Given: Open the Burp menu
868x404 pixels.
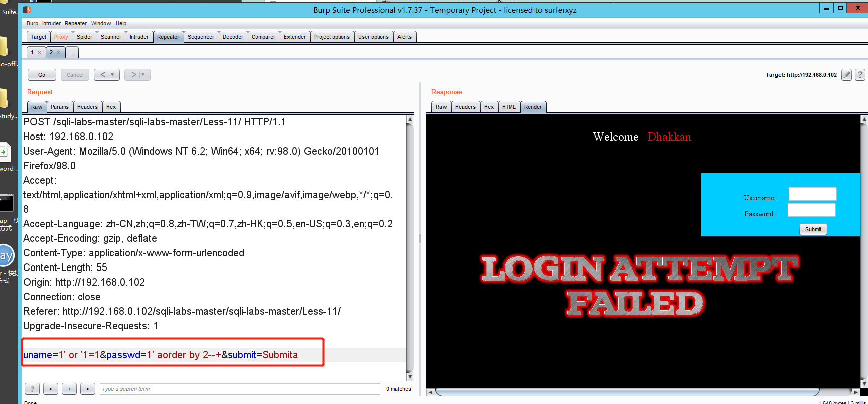Looking at the screenshot, I should pos(32,23).
